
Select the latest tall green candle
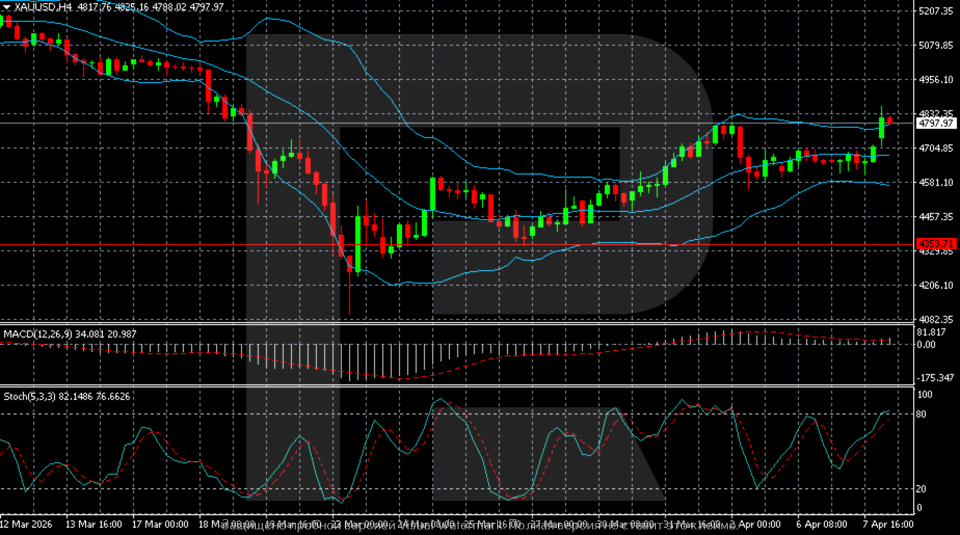click(x=882, y=128)
